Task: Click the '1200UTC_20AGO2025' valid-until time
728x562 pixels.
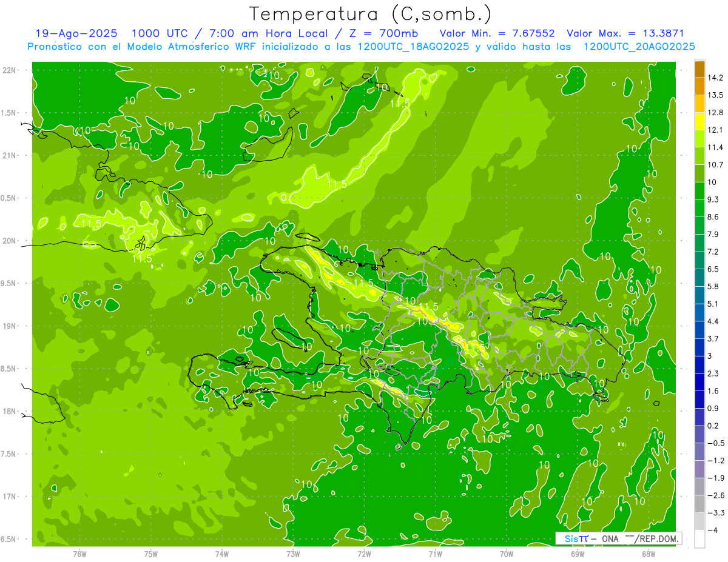Action: pyautogui.click(x=639, y=47)
